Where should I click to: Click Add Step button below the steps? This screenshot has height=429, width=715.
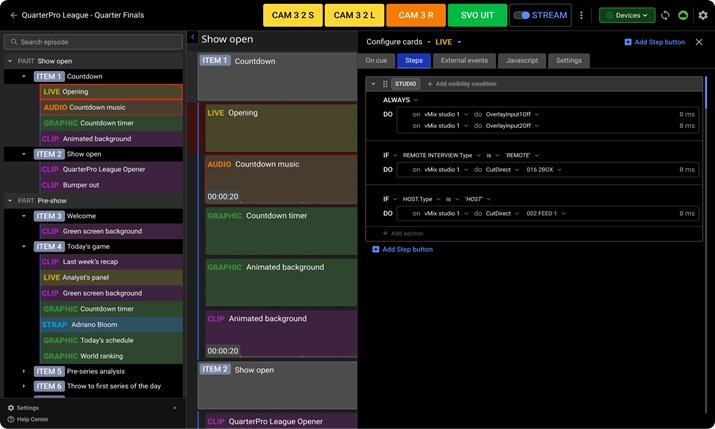(x=403, y=249)
